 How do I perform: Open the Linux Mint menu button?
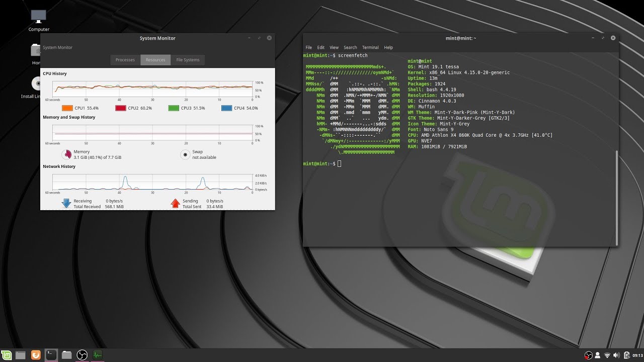[6, 355]
